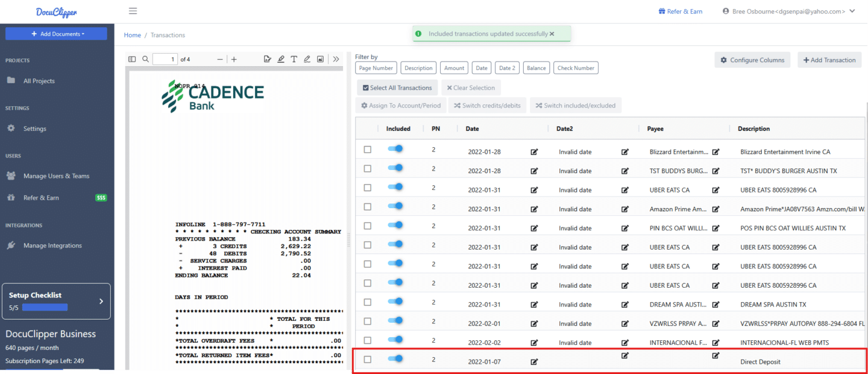Click the PDF search magnifier icon
Screen dimensions: 868x374
(x=145, y=59)
